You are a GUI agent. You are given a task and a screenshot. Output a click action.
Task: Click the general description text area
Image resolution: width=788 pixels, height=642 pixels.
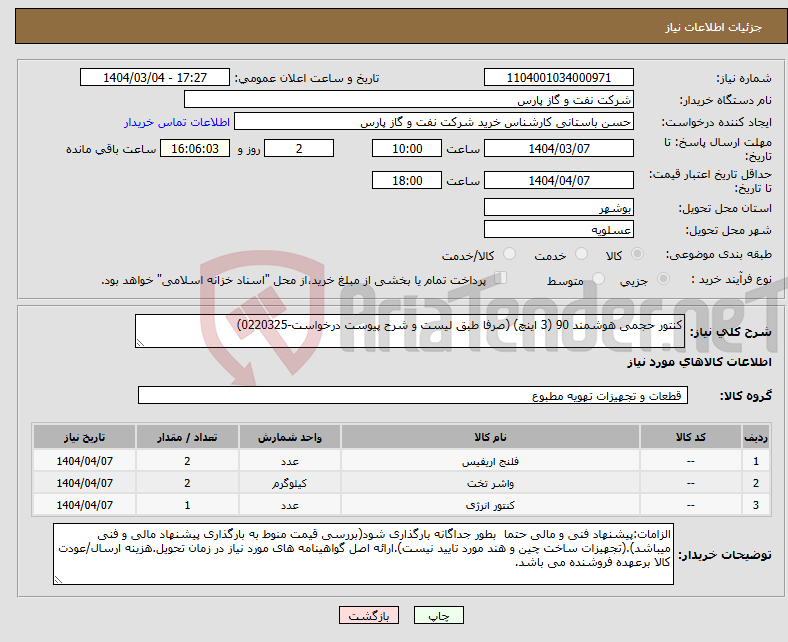pos(410,331)
